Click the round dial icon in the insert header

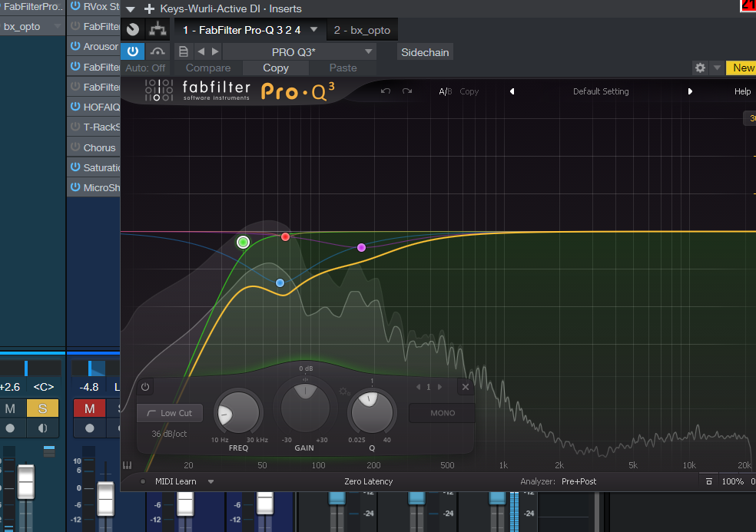pyautogui.click(x=133, y=29)
